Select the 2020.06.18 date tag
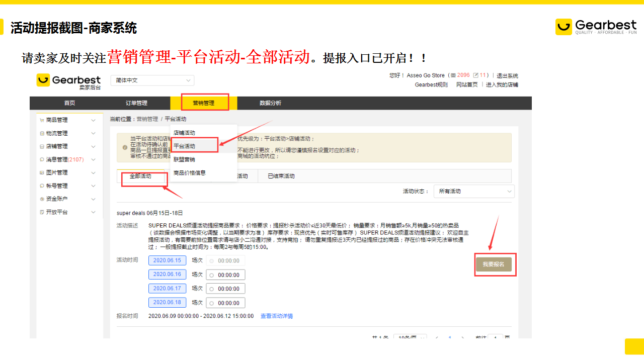Image resolution: width=644 pixels, height=362 pixels. 167,303
